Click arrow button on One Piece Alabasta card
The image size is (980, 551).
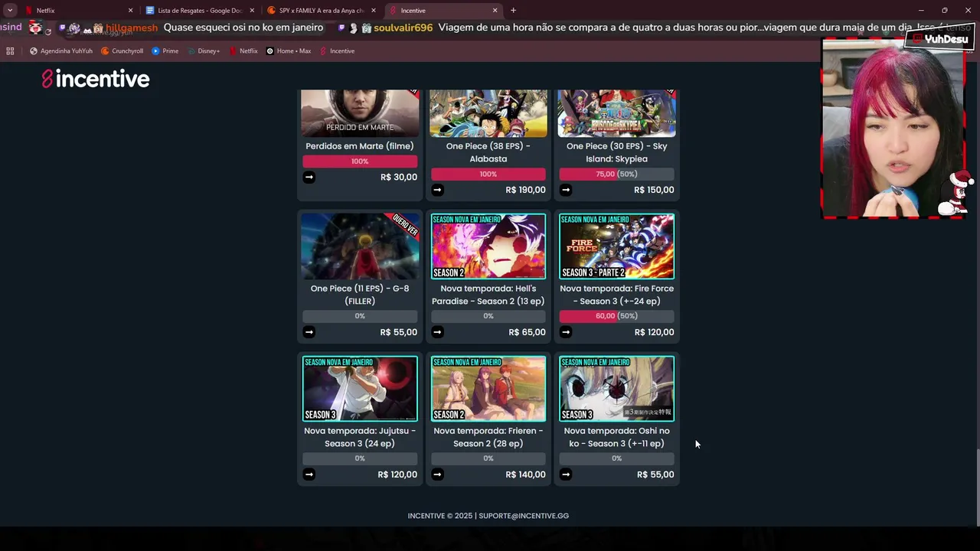437,190
